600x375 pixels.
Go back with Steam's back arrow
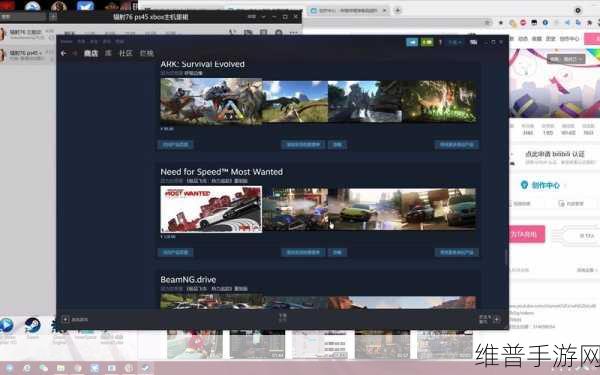point(64,53)
